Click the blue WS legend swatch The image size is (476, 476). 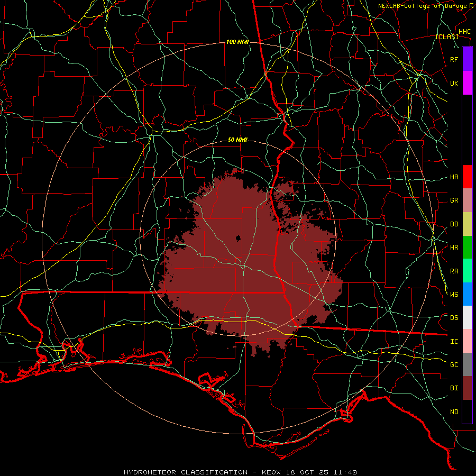pyautogui.click(x=467, y=294)
